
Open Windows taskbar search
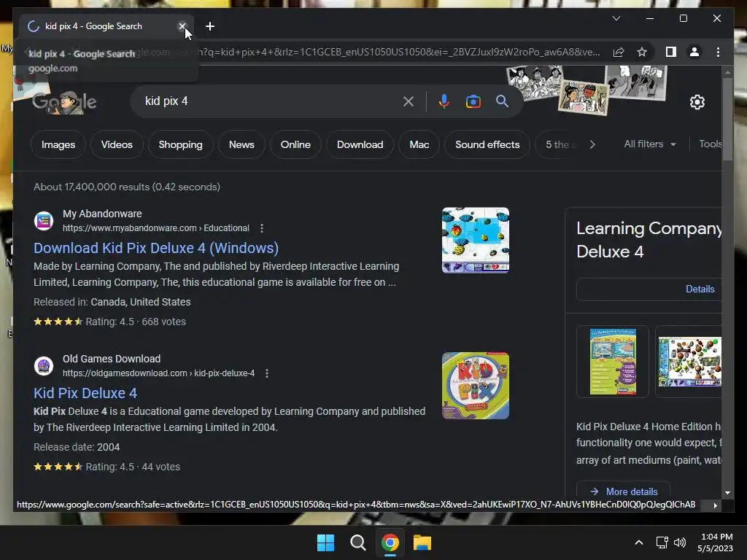357,542
